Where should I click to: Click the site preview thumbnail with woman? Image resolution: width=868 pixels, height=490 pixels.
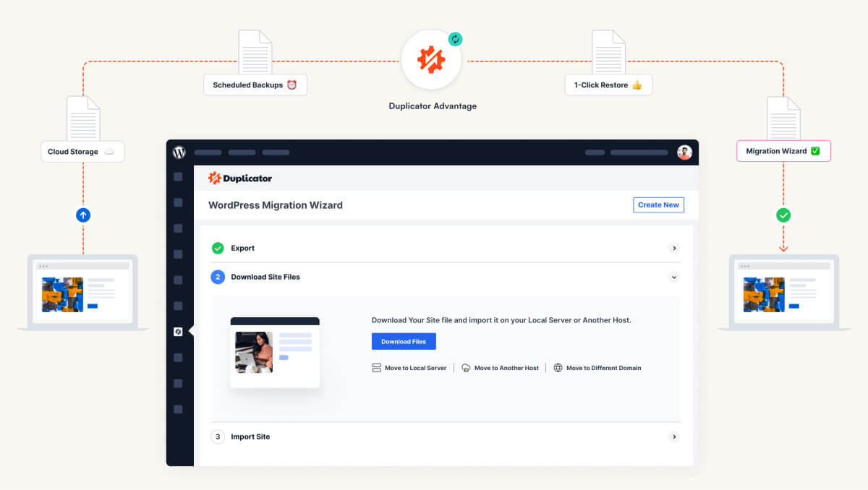[x=254, y=352]
